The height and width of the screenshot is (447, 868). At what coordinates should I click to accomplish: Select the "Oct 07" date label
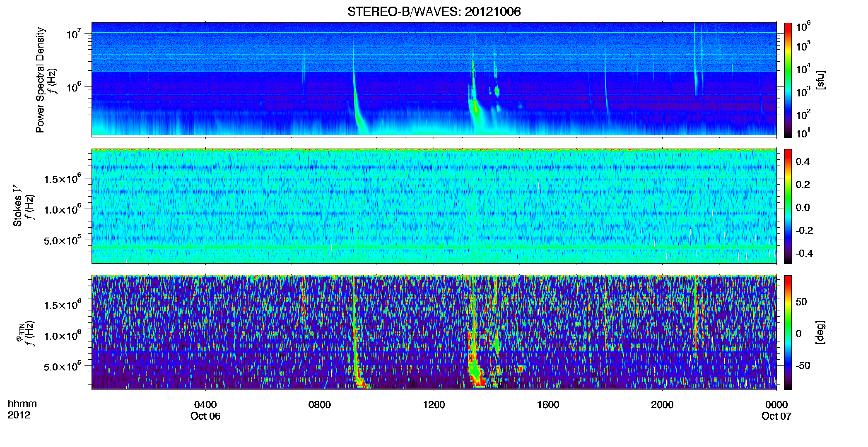(776, 416)
